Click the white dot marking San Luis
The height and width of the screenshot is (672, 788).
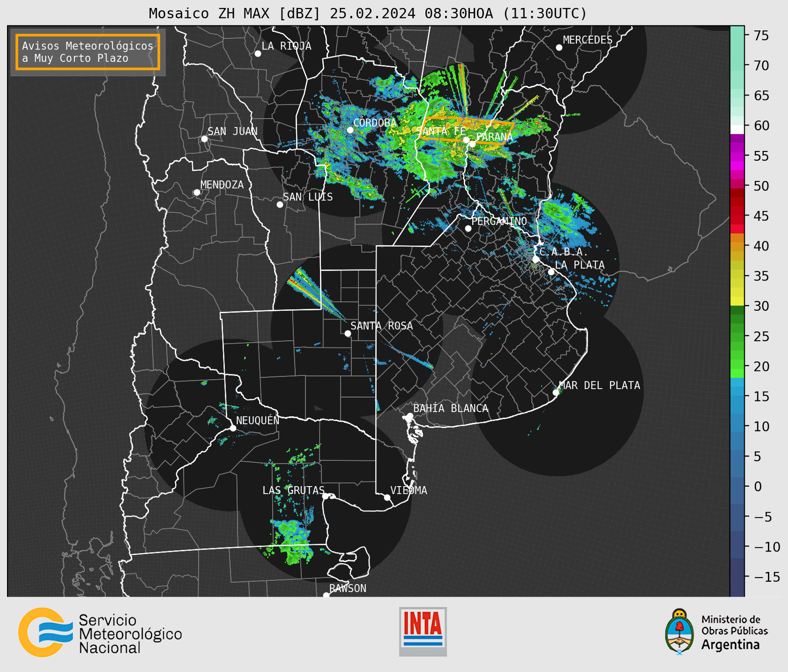[x=280, y=205]
